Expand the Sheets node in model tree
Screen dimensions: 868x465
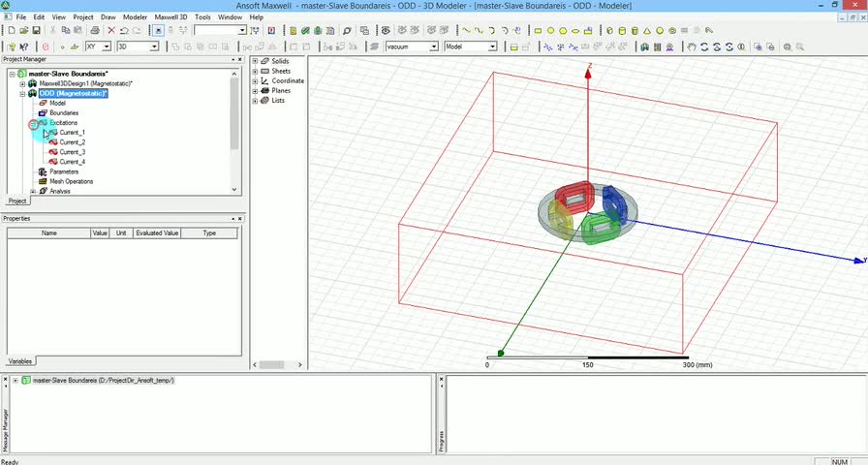pos(255,72)
